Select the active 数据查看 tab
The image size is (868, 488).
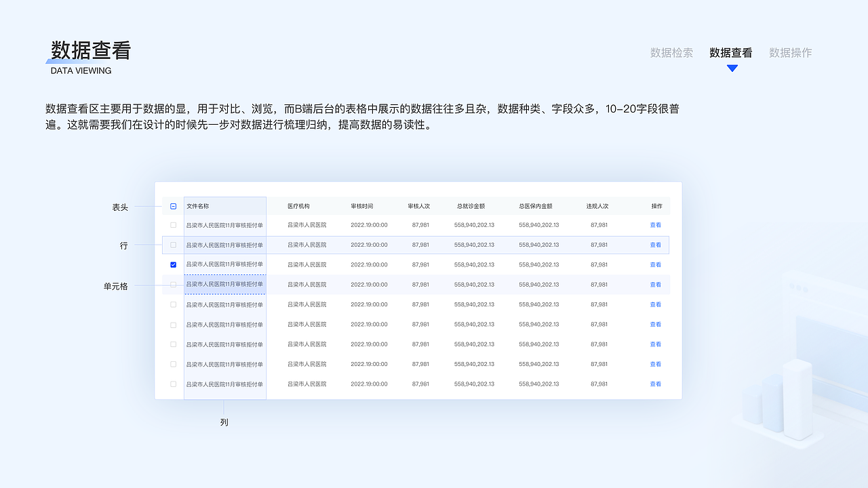tap(731, 53)
